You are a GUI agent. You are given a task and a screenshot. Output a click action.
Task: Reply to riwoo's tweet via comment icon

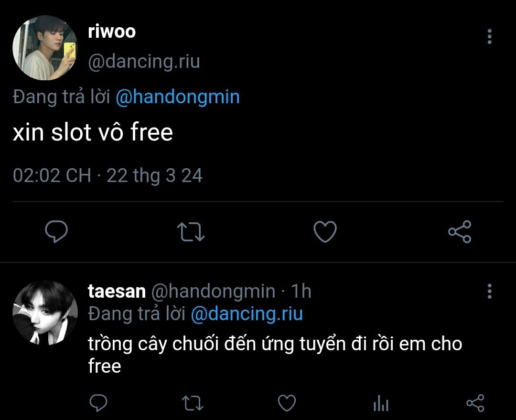(56, 232)
